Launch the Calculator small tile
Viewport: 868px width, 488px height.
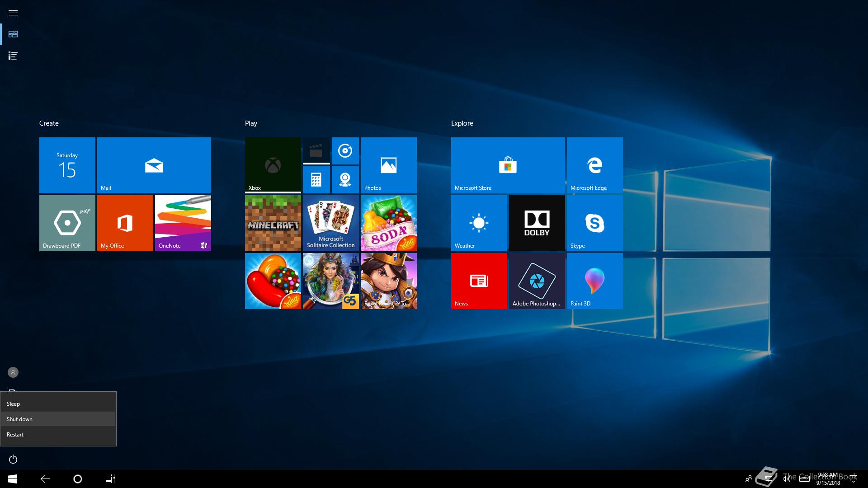click(x=316, y=180)
